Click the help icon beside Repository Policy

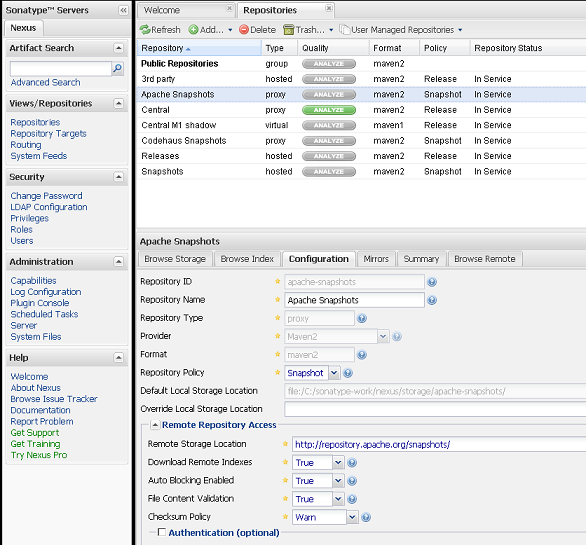point(348,373)
